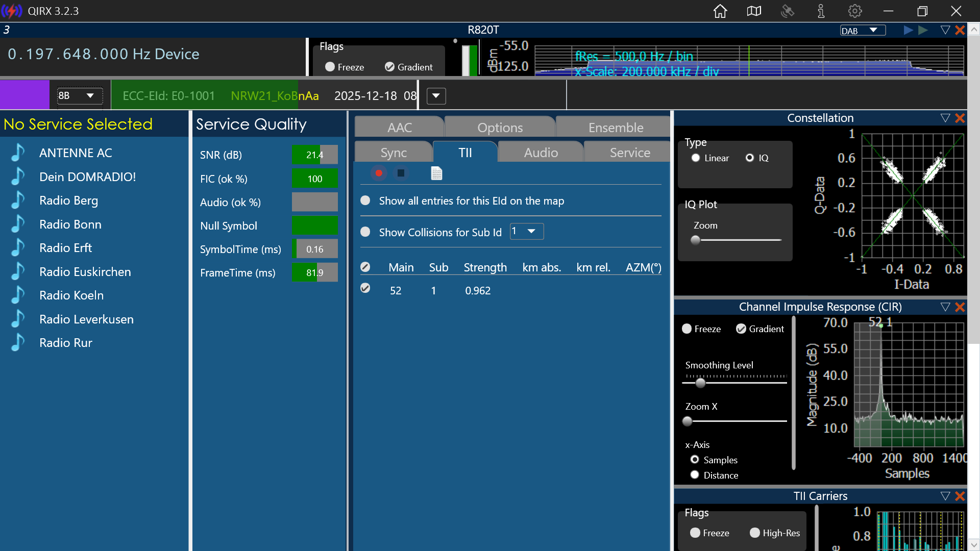The height and width of the screenshot is (551, 980).
Task: Click the satellite antenna icon in title bar
Action: pos(788,11)
